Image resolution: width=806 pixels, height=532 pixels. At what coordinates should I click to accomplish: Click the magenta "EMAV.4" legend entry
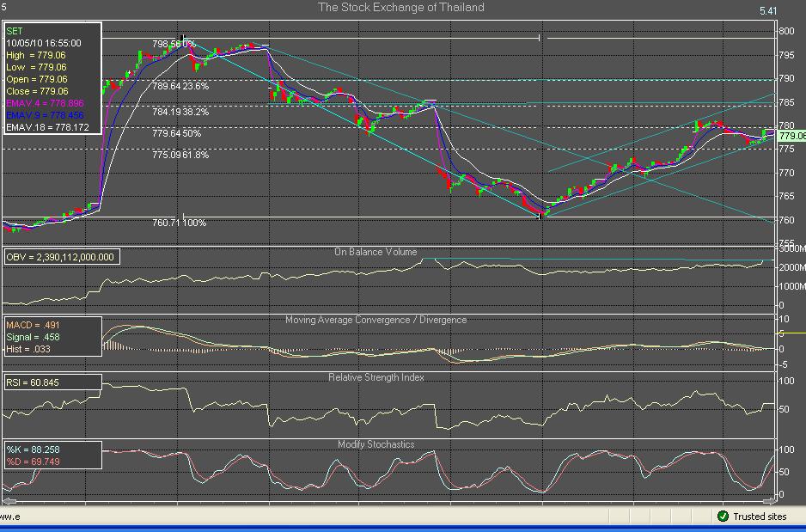45,103
